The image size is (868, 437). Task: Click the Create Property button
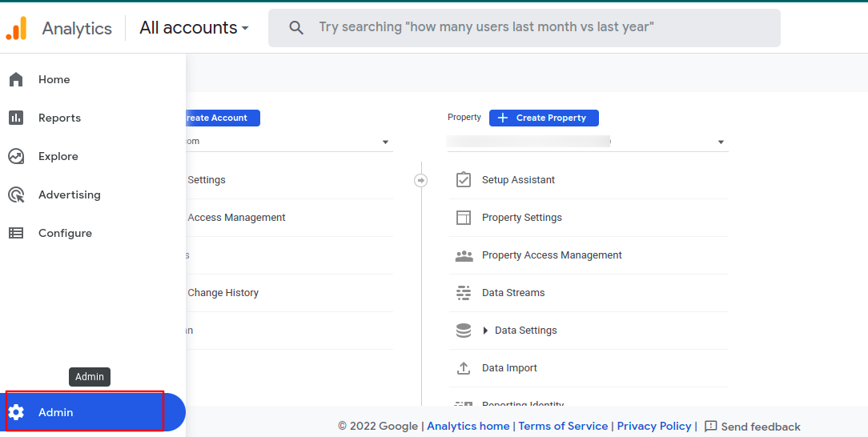(x=544, y=118)
